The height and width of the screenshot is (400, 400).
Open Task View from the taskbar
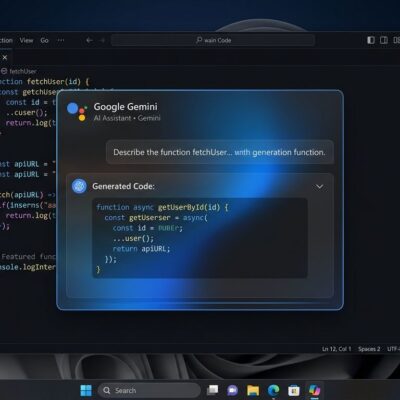coord(213,390)
